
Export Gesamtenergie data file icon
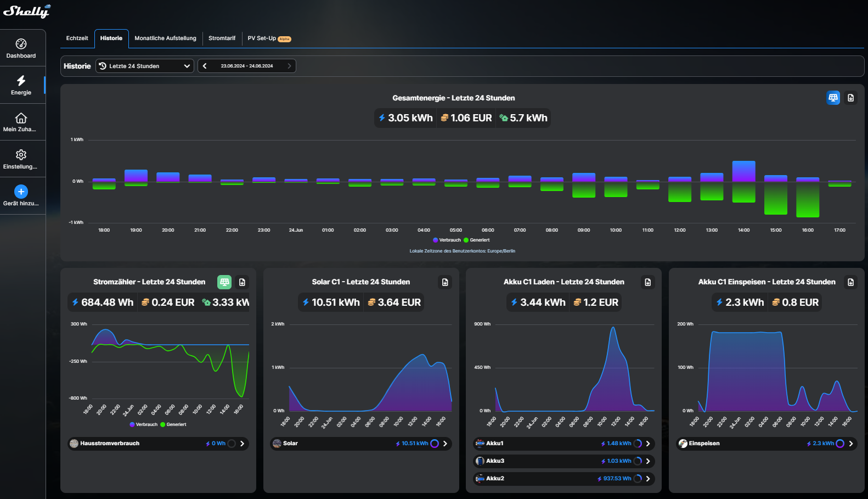pos(851,98)
